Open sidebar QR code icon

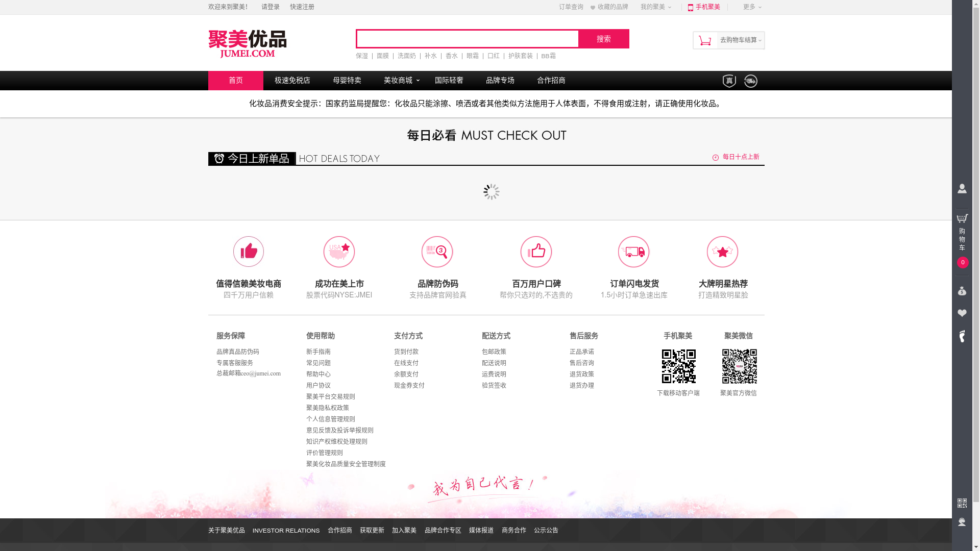(x=962, y=503)
